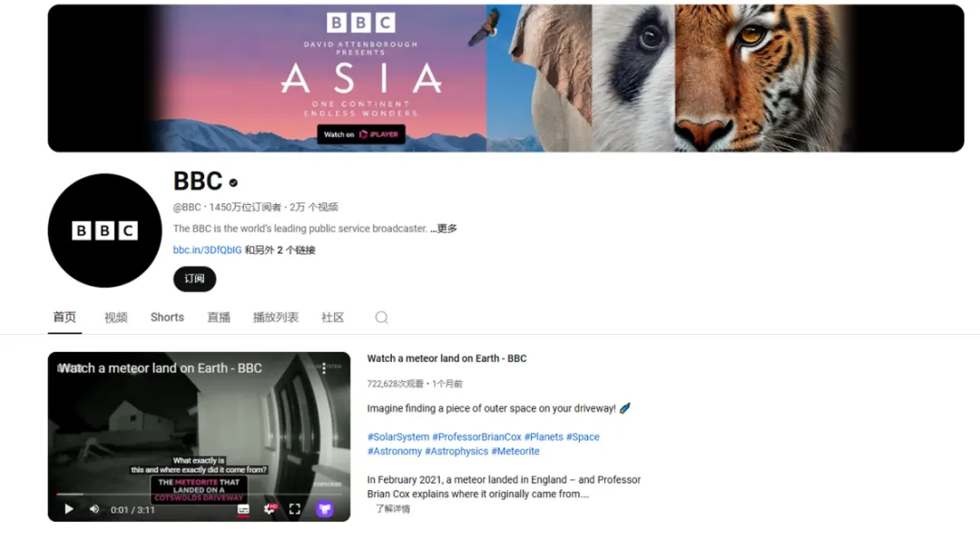
Task: Open the 直播 tab
Action: (x=219, y=318)
